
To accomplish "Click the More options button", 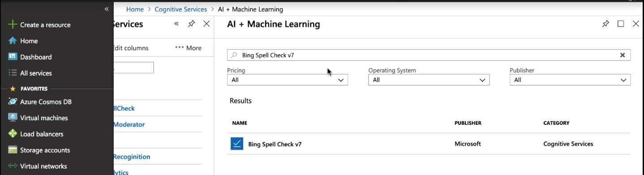I will [x=188, y=48].
